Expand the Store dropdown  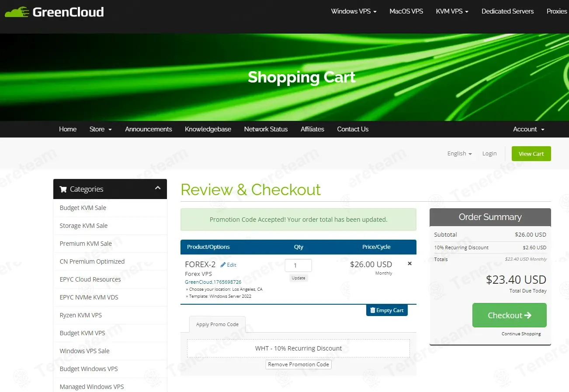tap(101, 129)
